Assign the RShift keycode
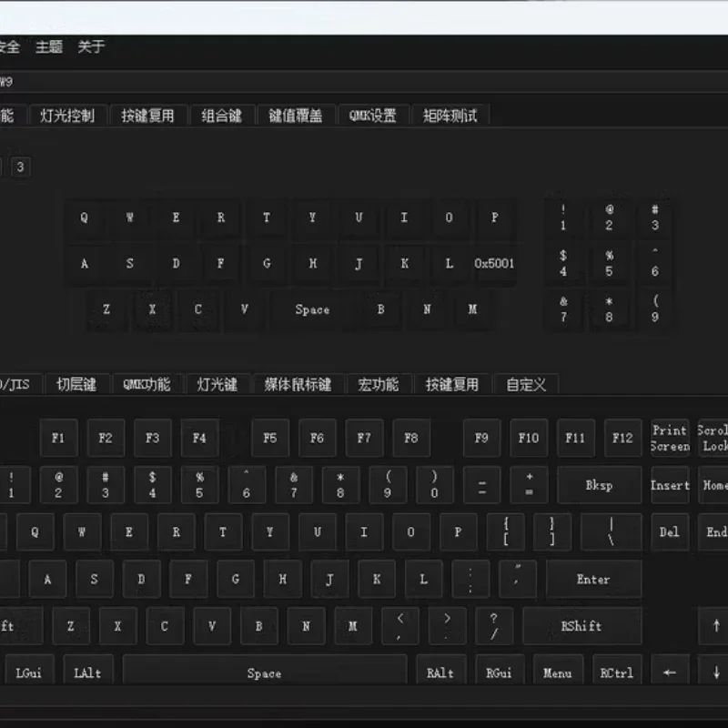The width and height of the screenshot is (728, 728). tap(581, 626)
